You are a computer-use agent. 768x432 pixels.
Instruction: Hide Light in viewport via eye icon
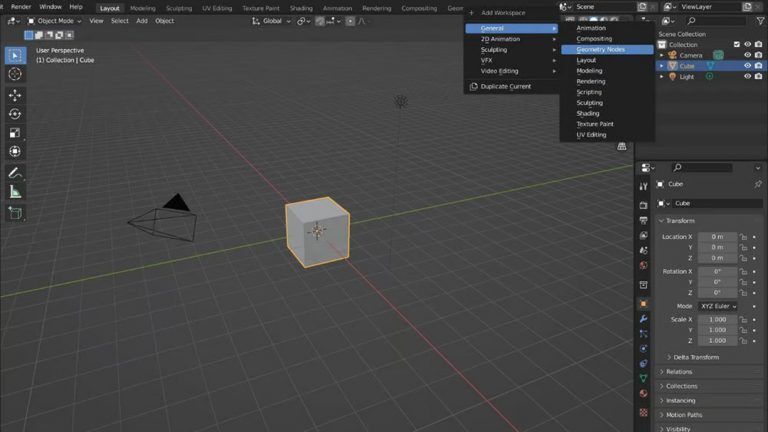747,76
